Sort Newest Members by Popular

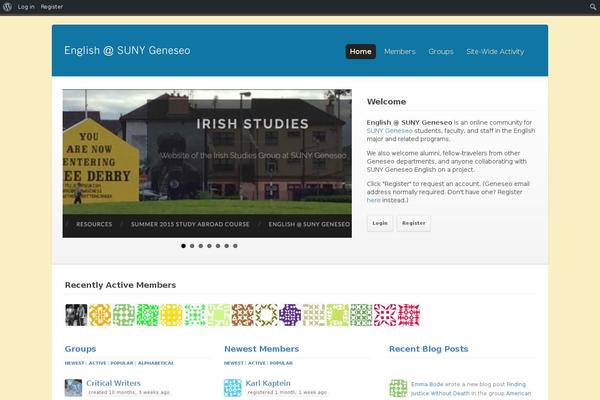281,363
